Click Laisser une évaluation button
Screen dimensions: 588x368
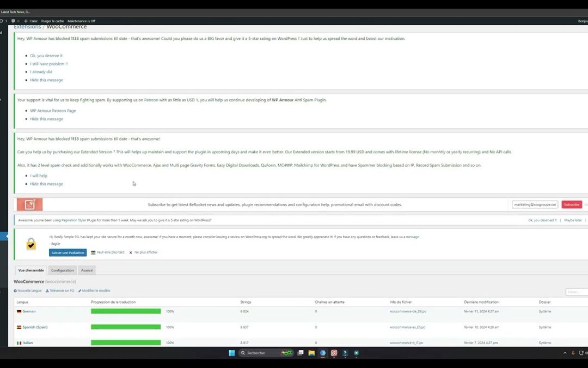point(68,253)
